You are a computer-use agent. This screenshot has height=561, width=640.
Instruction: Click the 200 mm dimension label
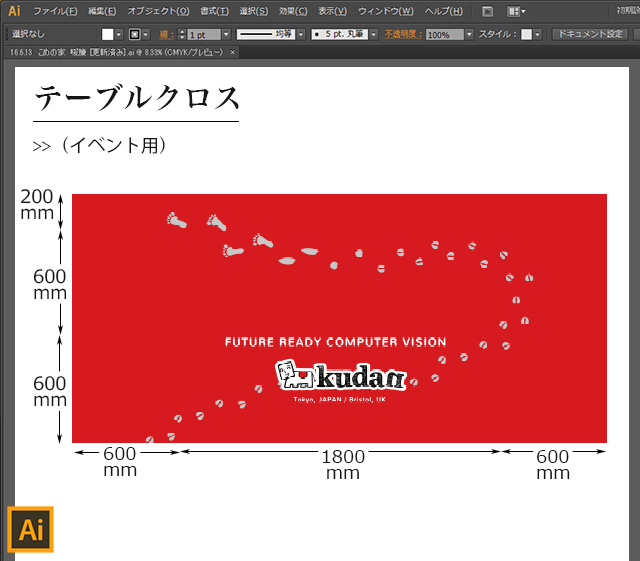37,205
